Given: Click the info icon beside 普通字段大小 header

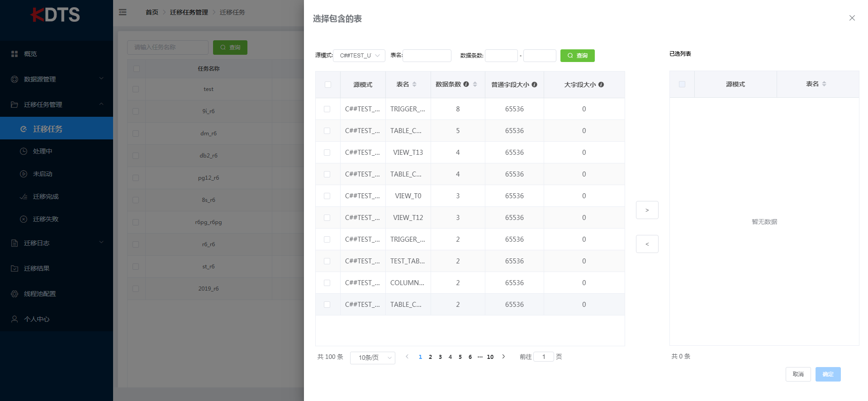Looking at the screenshot, I should pos(534,85).
